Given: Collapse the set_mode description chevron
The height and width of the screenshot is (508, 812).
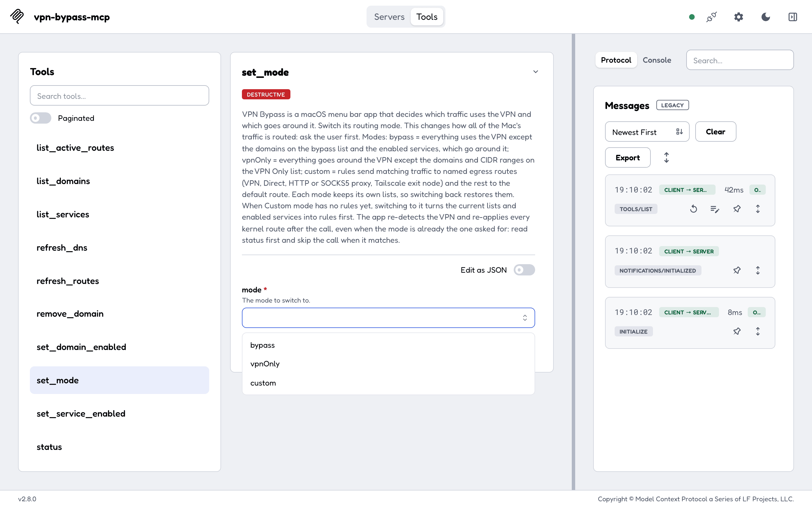Looking at the screenshot, I should click(x=535, y=72).
